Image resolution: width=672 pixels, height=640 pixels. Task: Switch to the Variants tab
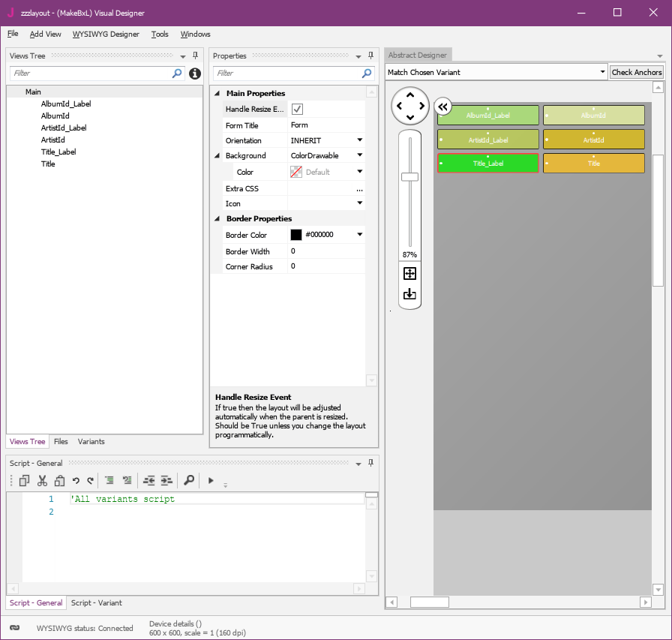91,441
